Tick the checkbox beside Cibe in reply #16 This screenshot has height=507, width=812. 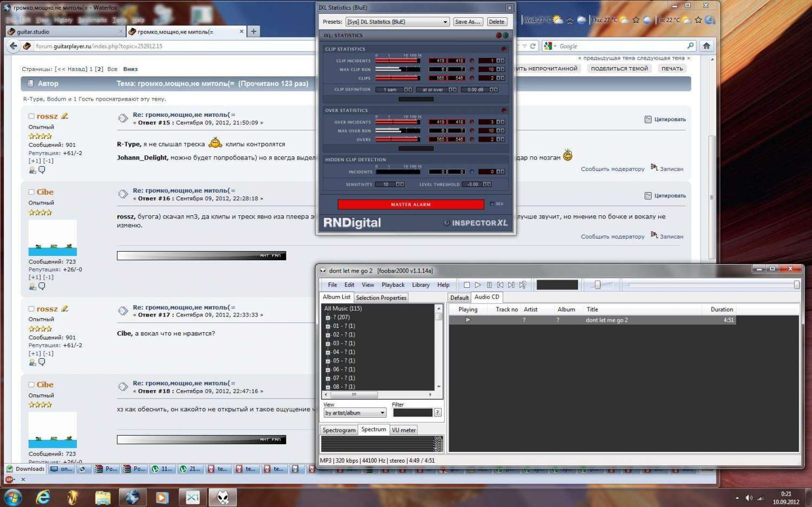31,192
